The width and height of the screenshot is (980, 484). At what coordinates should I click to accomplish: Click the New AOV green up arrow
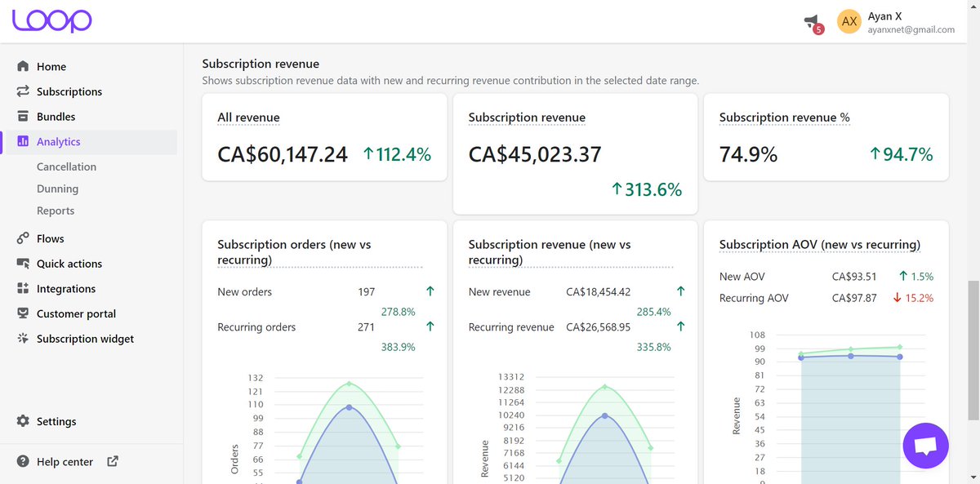[x=902, y=277]
